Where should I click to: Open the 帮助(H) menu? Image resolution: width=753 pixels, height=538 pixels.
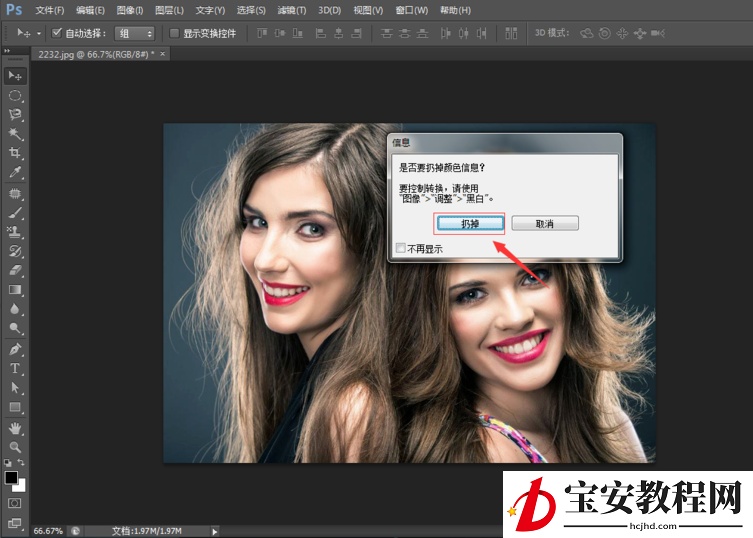[x=455, y=10]
